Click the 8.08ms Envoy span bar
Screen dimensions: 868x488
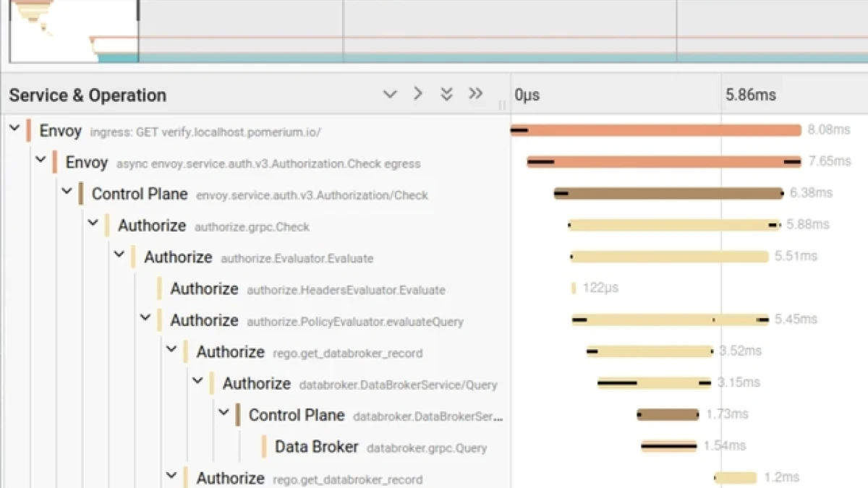point(655,130)
